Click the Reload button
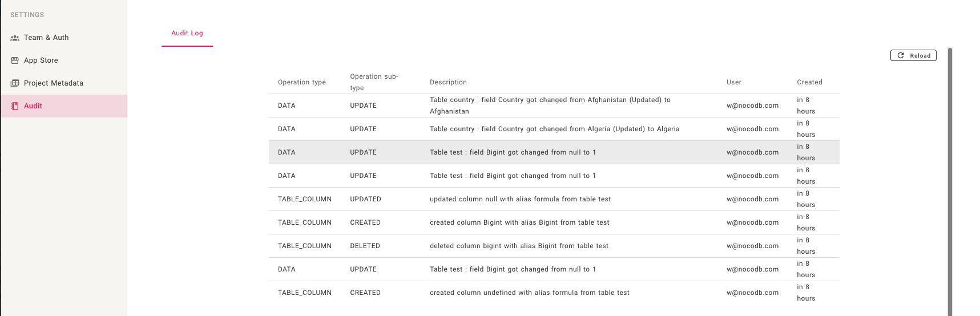The height and width of the screenshot is (316, 980). click(x=913, y=55)
